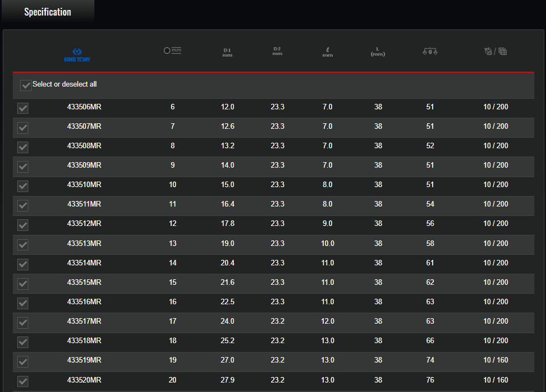Click the L (mm) column header icon
Viewport: 546px width, 392px height.
pos(378,52)
